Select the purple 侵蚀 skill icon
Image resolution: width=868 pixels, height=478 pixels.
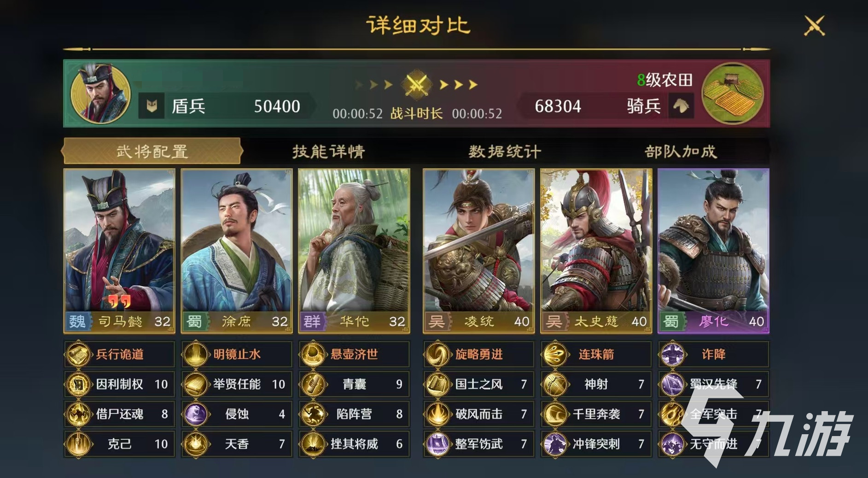pyautogui.click(x=196, y=414)
